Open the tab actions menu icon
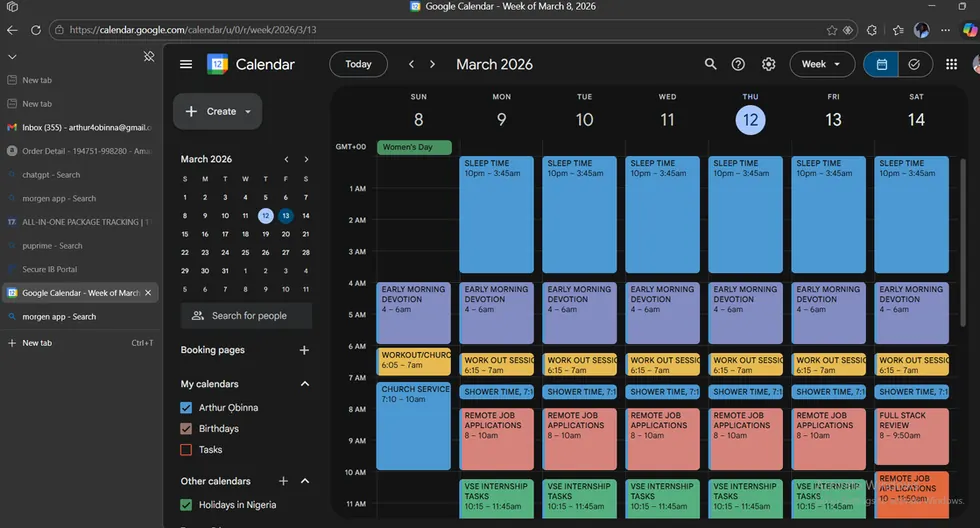This screenshot has width=980, height=528. click(x=12, y=7)
